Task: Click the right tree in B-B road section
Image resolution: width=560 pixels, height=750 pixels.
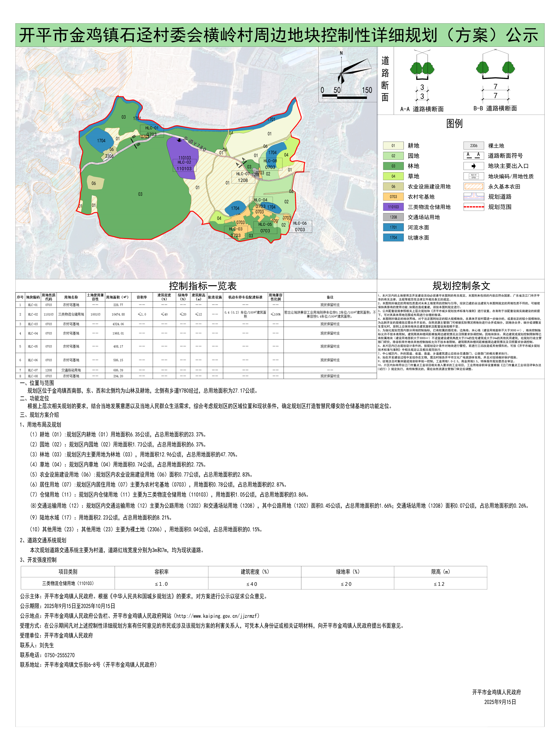Action: point(508,68)
